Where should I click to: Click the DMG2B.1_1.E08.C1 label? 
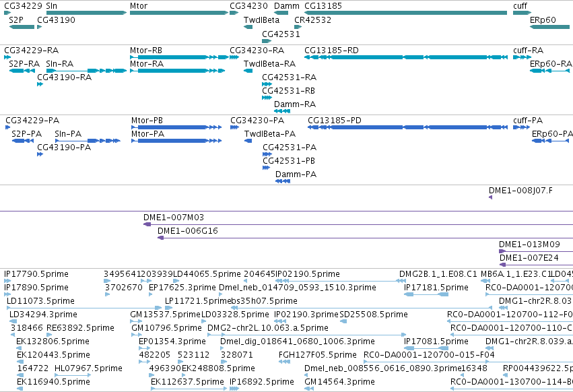[x=438, y=274]
